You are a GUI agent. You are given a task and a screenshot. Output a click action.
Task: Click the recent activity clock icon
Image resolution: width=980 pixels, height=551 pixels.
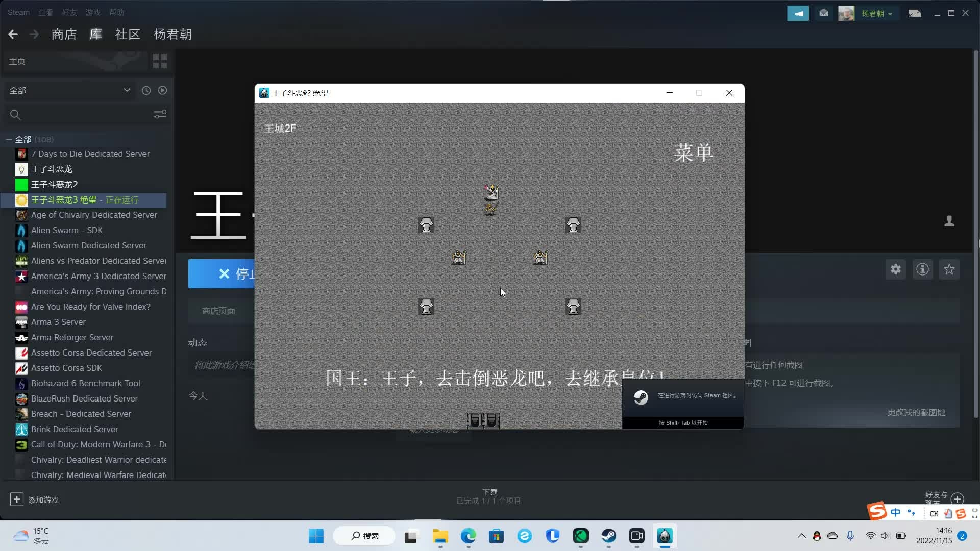(x=146, y=90)
